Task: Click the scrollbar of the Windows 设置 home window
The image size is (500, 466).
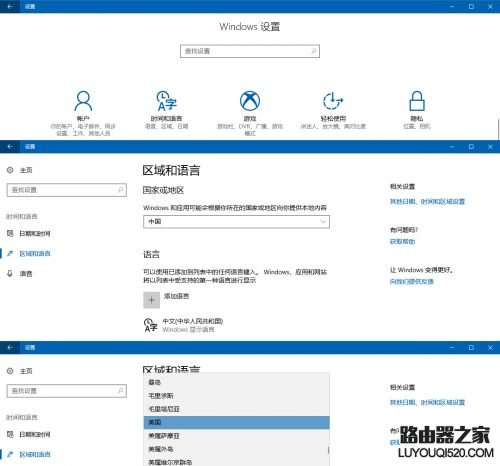Action: 498,129
